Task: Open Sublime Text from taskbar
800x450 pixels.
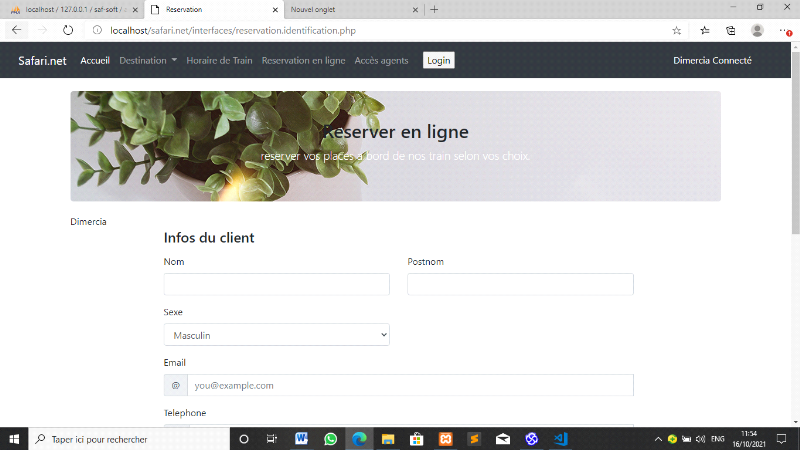Action: [x=474, y=439]
